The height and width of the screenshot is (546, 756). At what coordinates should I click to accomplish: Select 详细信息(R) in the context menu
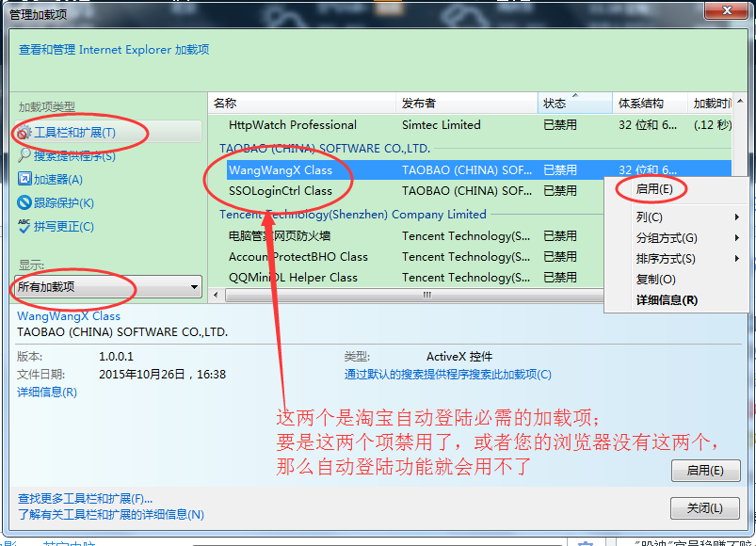pos(667,300)
